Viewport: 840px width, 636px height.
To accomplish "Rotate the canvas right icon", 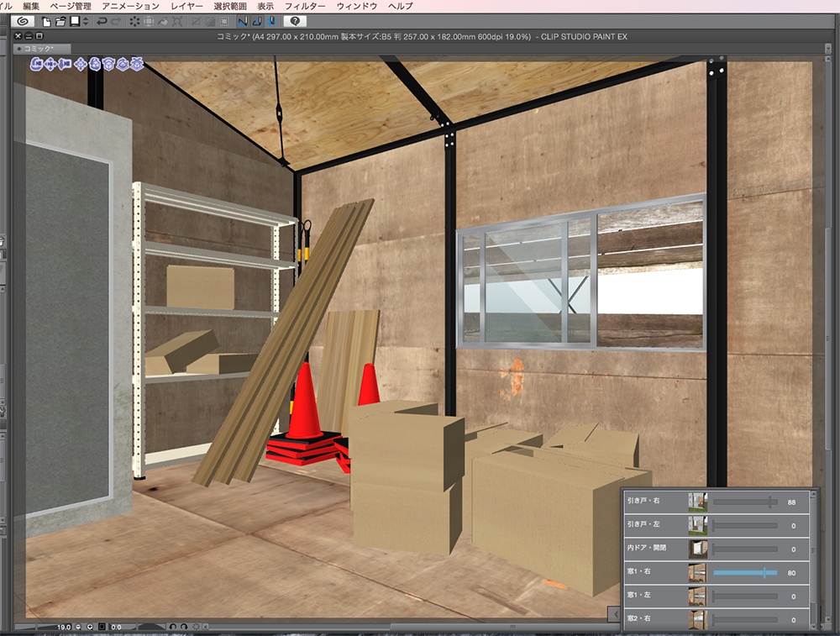I will tap(184, 627).
